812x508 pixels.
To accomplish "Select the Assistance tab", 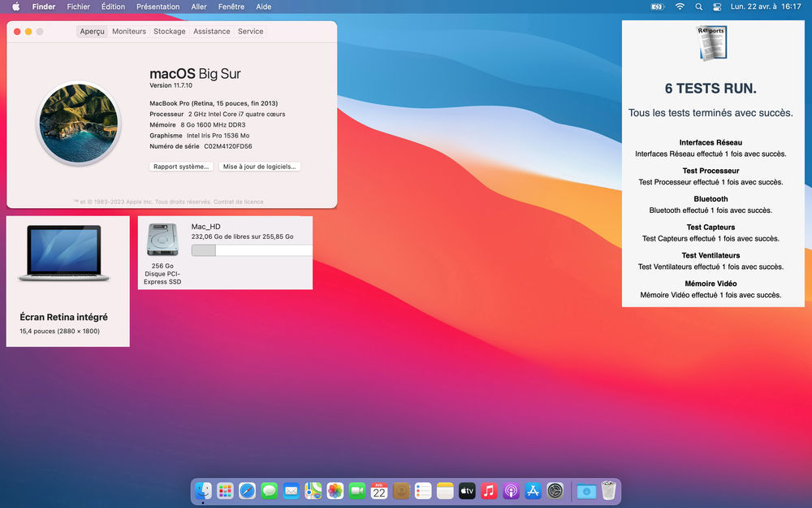I will [212, 32].
